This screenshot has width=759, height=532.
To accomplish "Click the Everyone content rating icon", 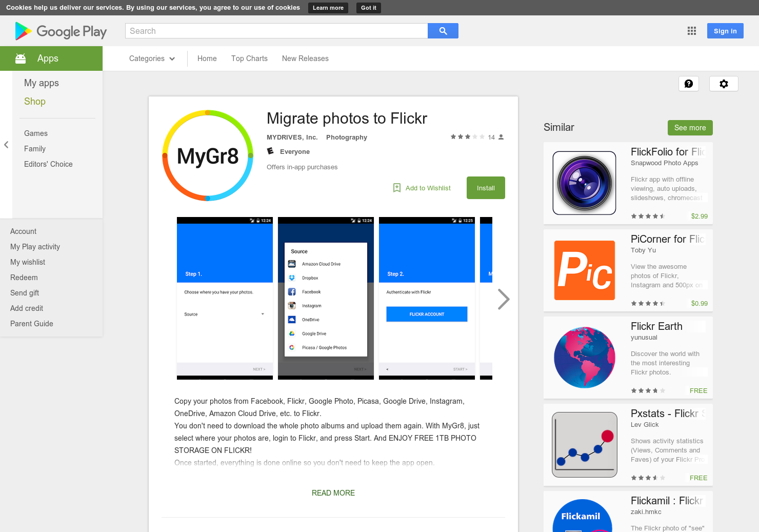I will pyautogui.click(x=270, y=151).
